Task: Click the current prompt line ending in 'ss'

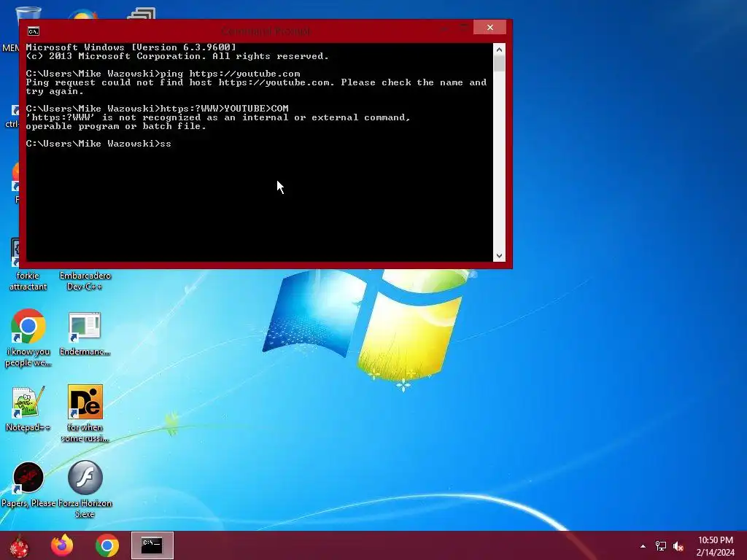Action: 98,144
